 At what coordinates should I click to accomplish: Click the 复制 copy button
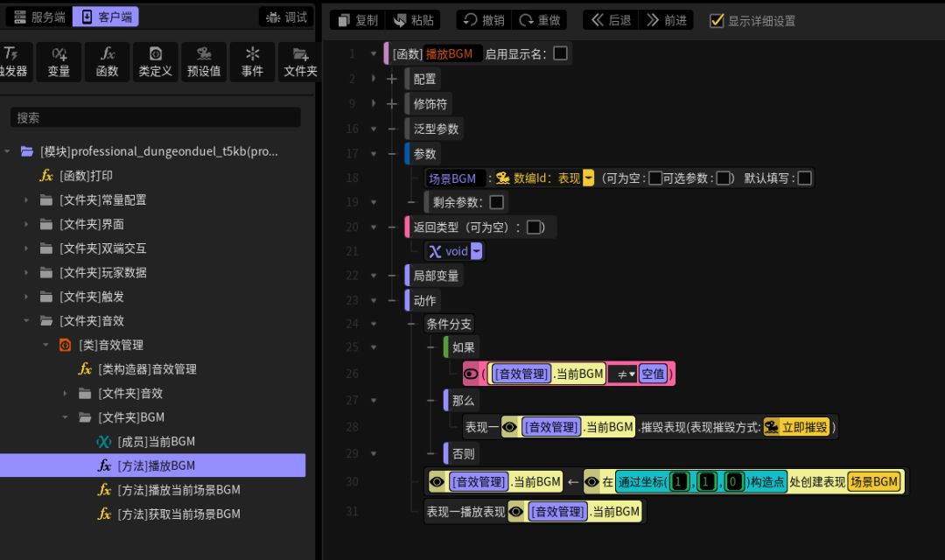(x=357, y=20)
